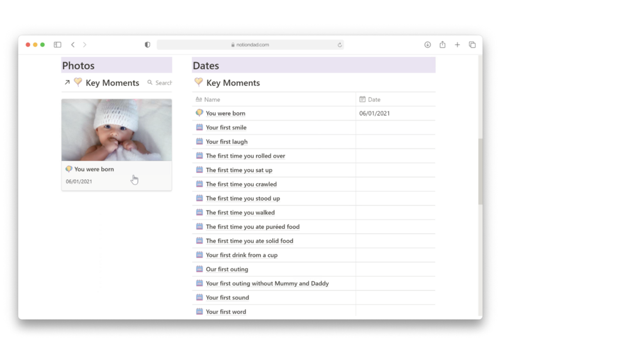Click calendar icon for solid food row
The image size is (644, 362).
(199, 240)
